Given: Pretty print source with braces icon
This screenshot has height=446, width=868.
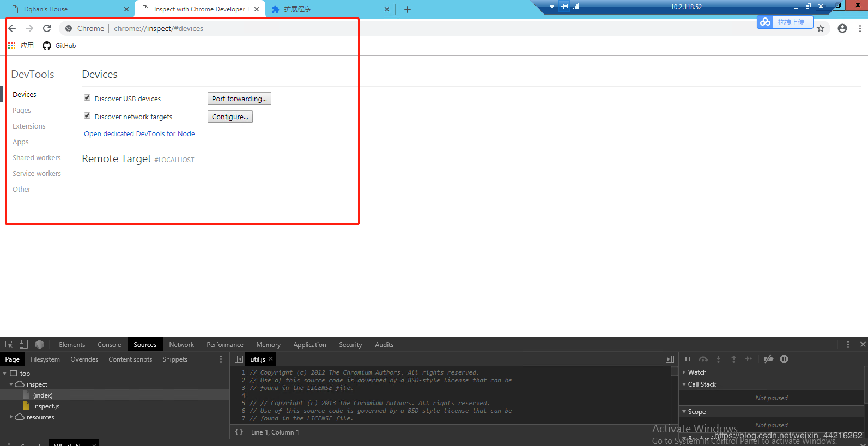Looking at the screenshot, I should (239, 432).
